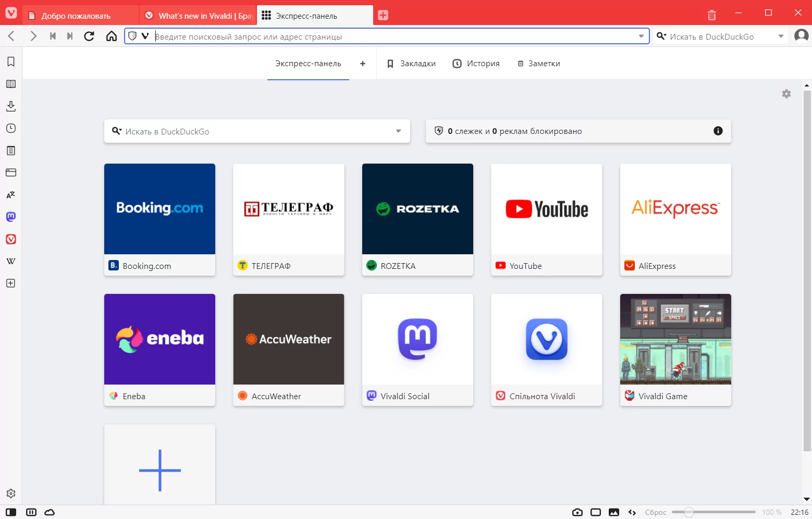This screenshot has height=519, width=812.
Task: Click the Fast Forward navigation button
Action: point(70,36)
